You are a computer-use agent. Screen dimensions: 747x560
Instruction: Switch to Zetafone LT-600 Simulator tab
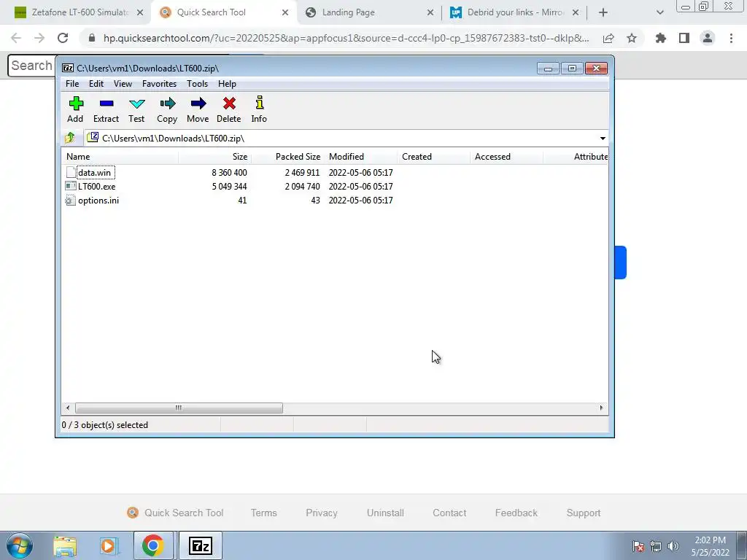[79, 12]
